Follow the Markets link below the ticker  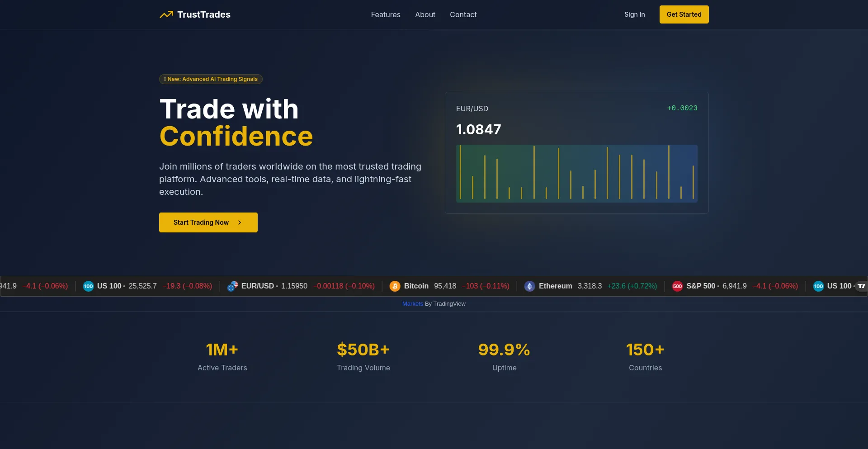412,303
